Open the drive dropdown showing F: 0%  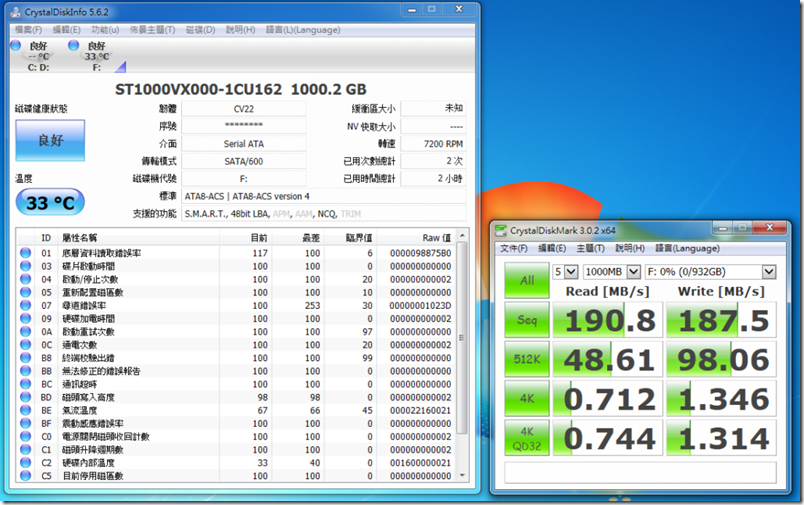pos(710,272)
